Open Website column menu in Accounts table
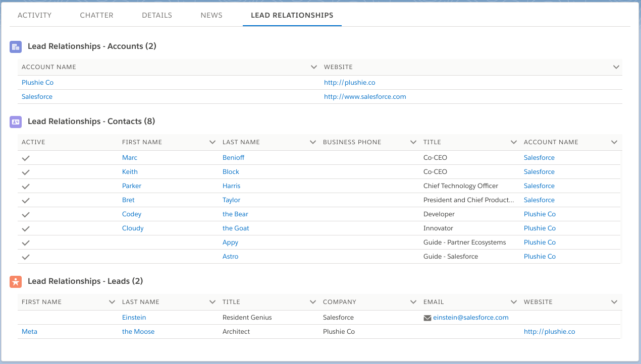 (616, 67)
